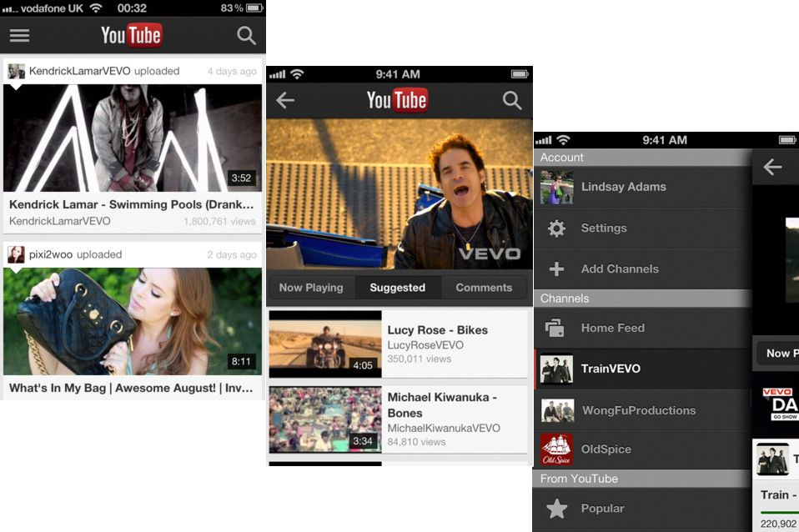Click the Lindsay Adams profile picture
This screenshot has width=799, height=532.
[x=556, y=187]
